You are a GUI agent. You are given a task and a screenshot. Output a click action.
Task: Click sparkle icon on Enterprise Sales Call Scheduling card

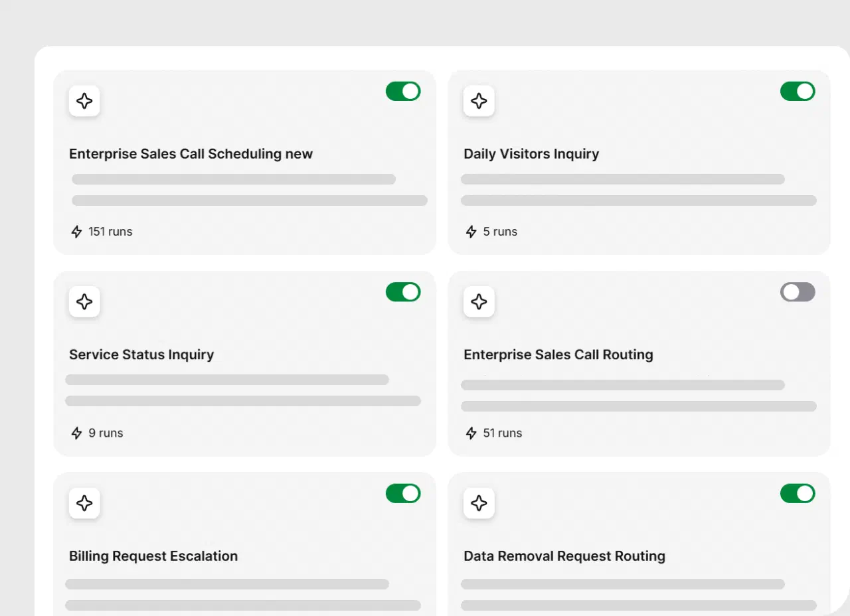point(84,101)
